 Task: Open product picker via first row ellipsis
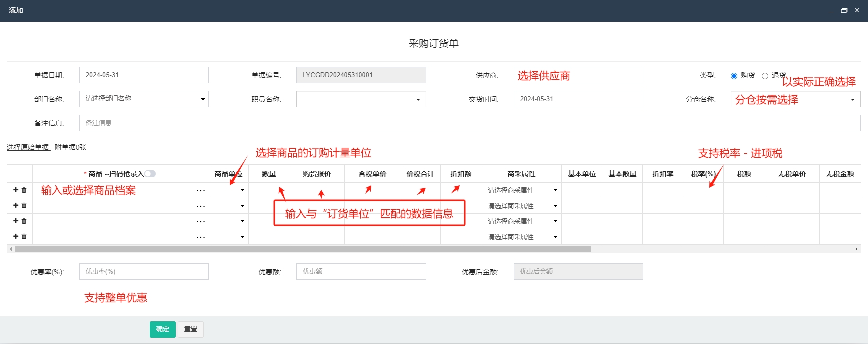point(200,191)
